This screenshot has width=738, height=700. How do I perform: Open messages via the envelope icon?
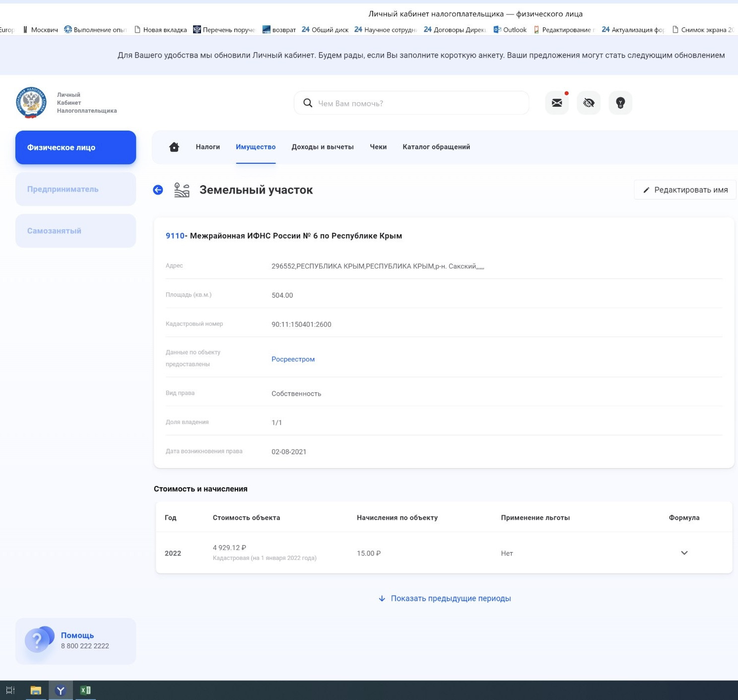[x=557, y=103]
